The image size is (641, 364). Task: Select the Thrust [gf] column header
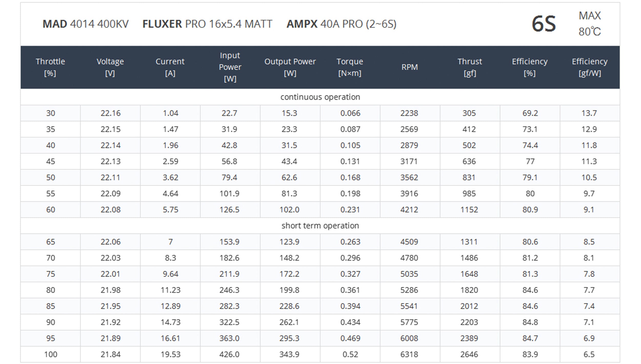470,67
